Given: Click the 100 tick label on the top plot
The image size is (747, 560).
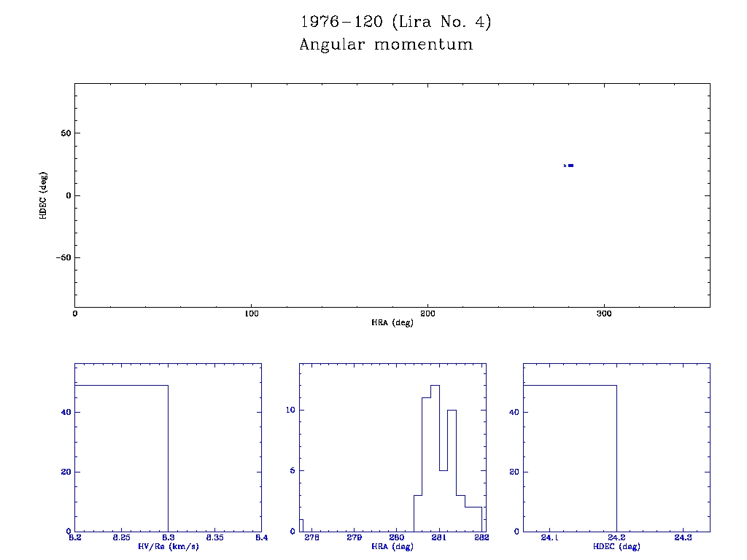Looking at the screenshot, I should click(251, 314).
